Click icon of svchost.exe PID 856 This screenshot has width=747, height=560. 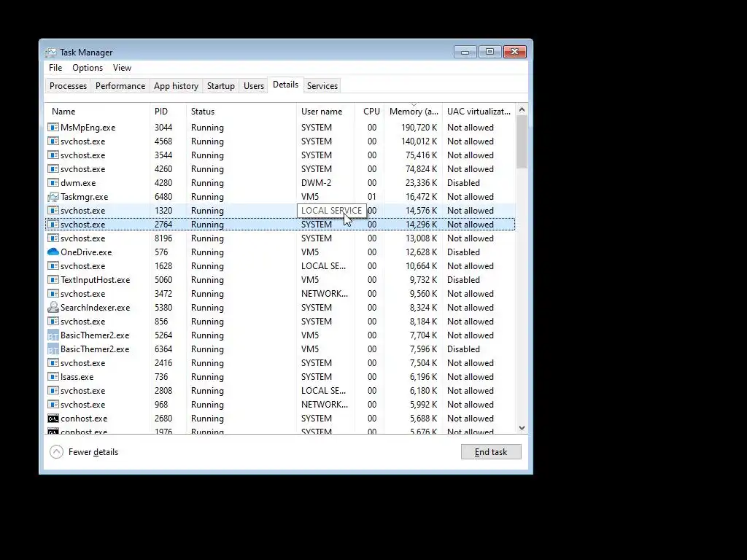(53, 322)
